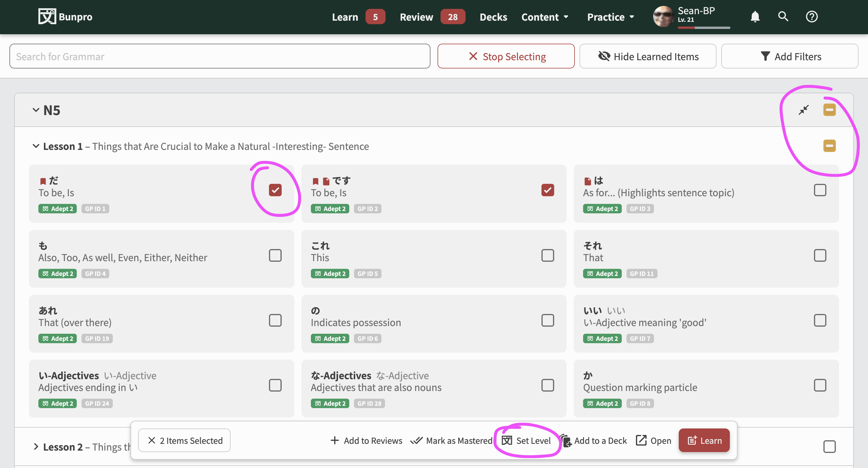
Task: Click the Stop Selecting button
Action: tap(506, 56)
